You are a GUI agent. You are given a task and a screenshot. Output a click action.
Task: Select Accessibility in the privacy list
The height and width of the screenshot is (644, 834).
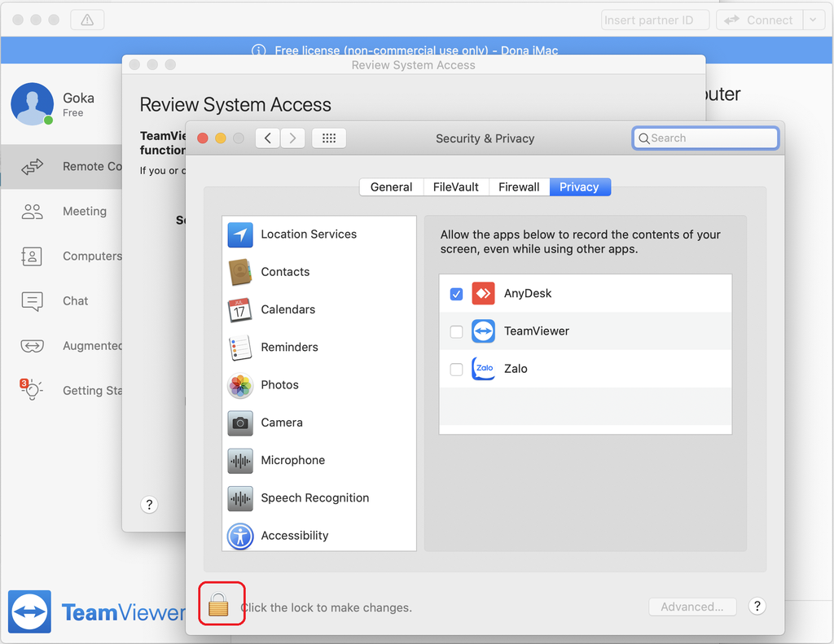click(319, 536)
